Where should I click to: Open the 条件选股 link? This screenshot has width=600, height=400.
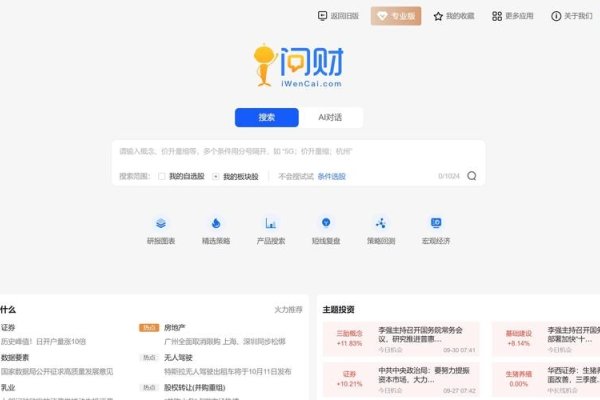332,176
